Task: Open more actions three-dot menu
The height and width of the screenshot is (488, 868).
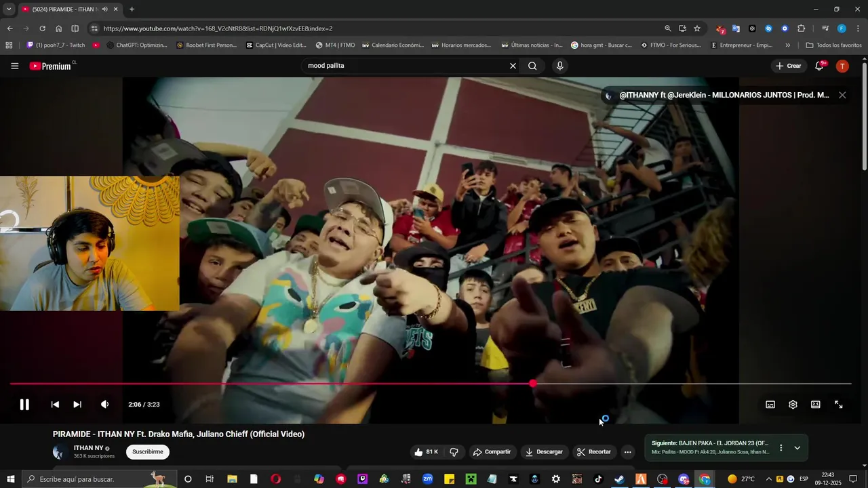Action: [x=628, y=452]
